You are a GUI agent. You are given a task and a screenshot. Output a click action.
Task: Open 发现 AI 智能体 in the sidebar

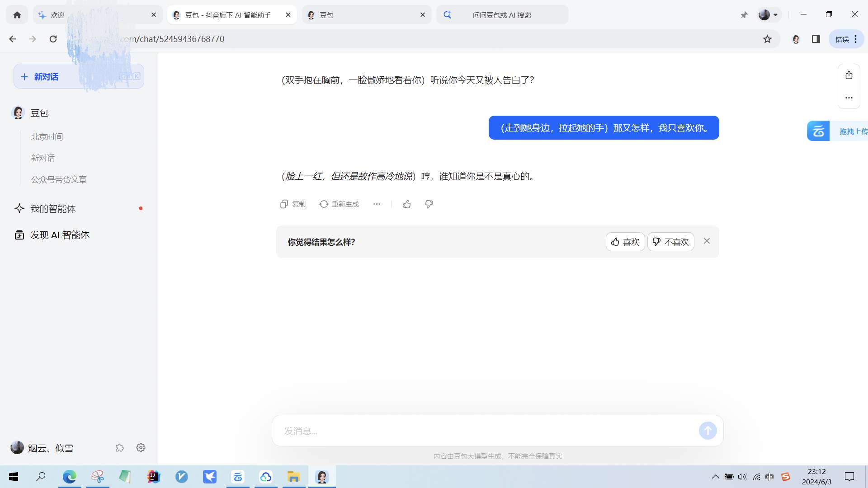click(x=60, y=235)
